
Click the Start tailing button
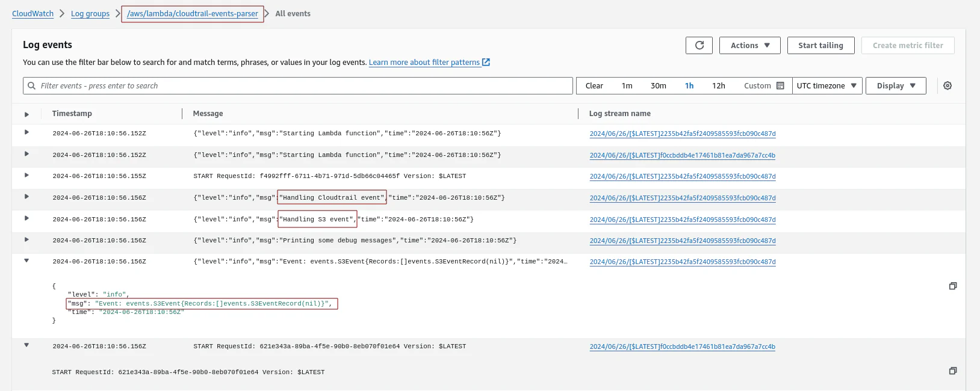point(820,45)
